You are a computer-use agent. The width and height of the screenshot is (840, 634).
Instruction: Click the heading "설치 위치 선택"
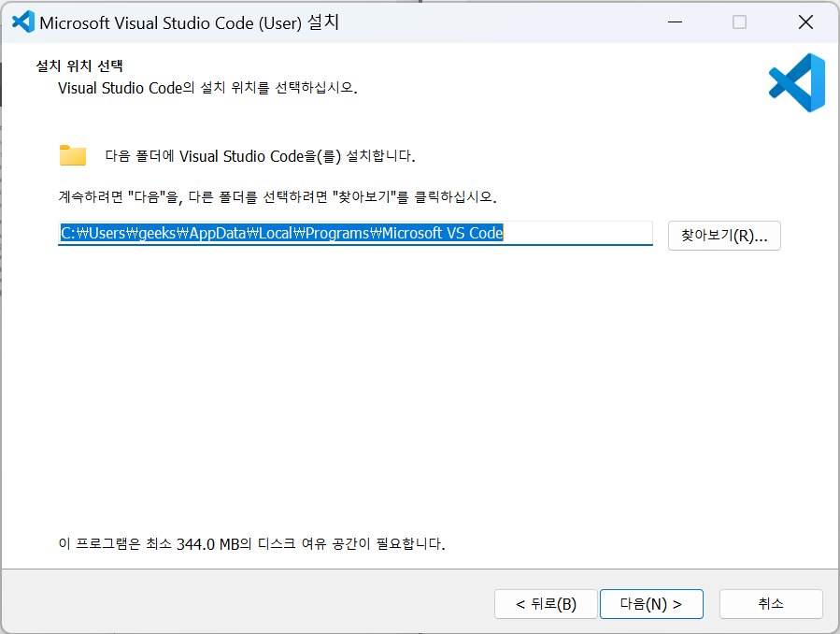click(79, 65)
